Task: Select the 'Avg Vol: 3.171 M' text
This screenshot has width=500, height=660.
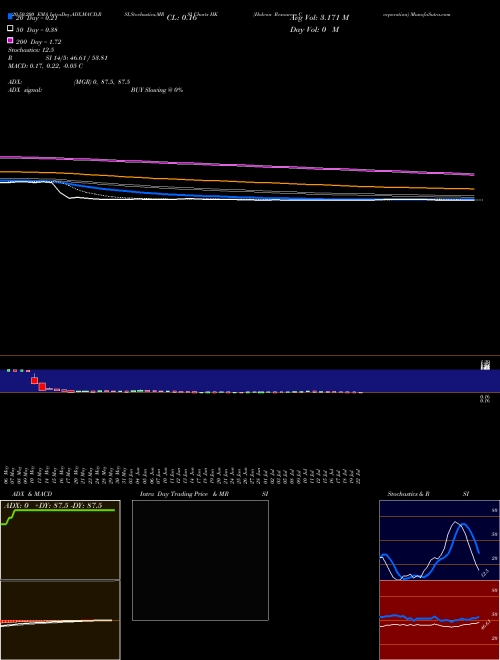Action: (319, 18)
